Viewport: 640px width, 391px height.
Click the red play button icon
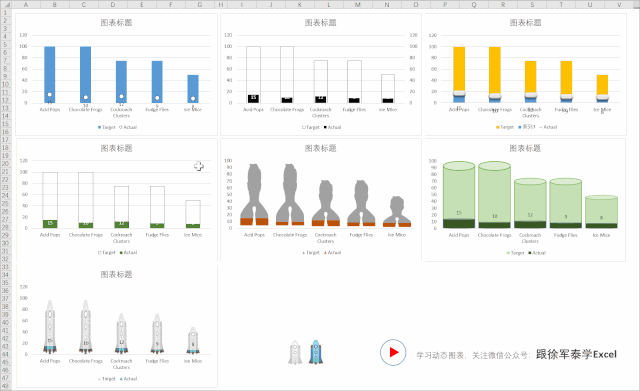(393, 352)
